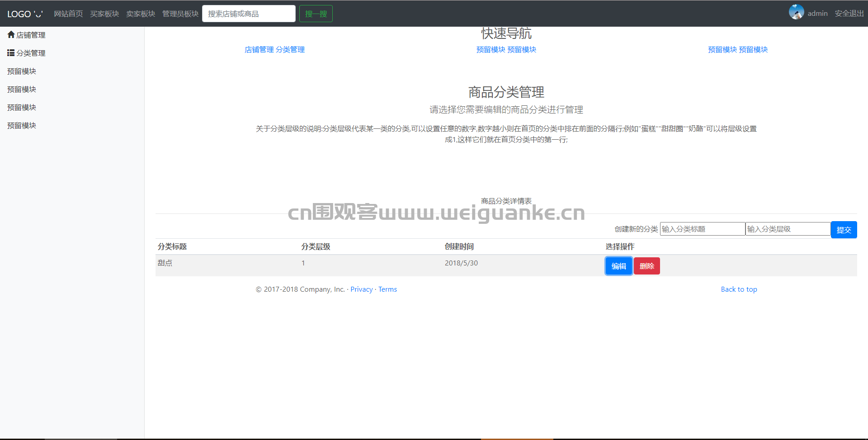Open the Privacy footer link
868x440 pixels.
[x=361, y=289]
